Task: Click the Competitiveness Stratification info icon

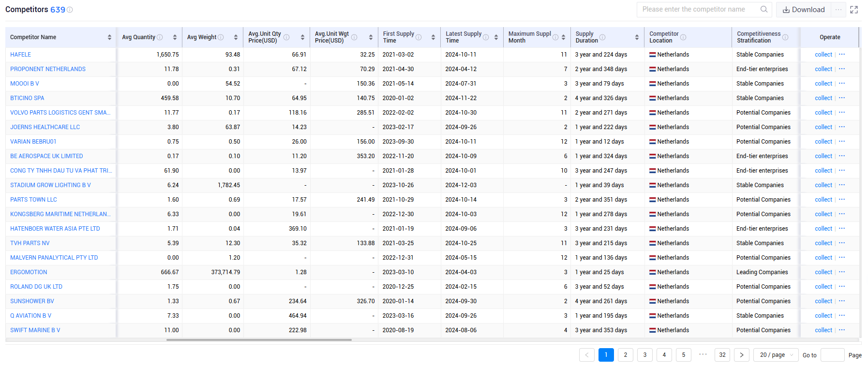Action: coord(785,37)
